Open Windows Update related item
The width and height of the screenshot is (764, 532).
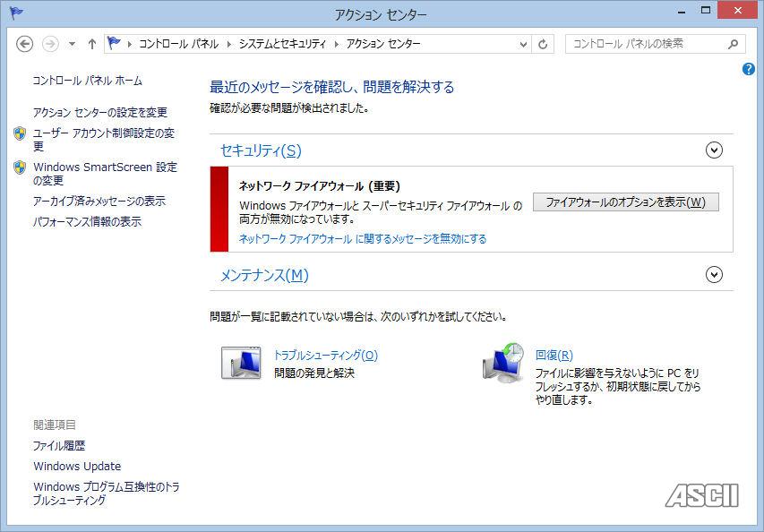(x=77, y=467)
